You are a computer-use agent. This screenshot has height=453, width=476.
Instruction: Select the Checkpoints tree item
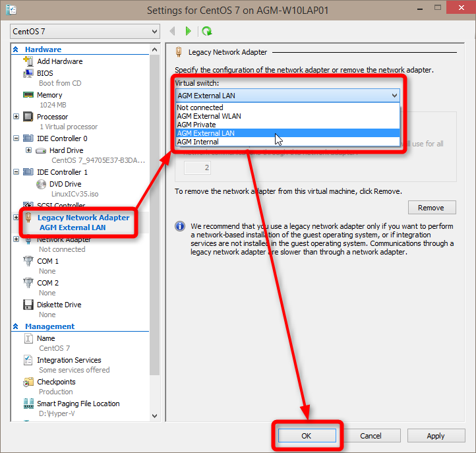point(56,382)
